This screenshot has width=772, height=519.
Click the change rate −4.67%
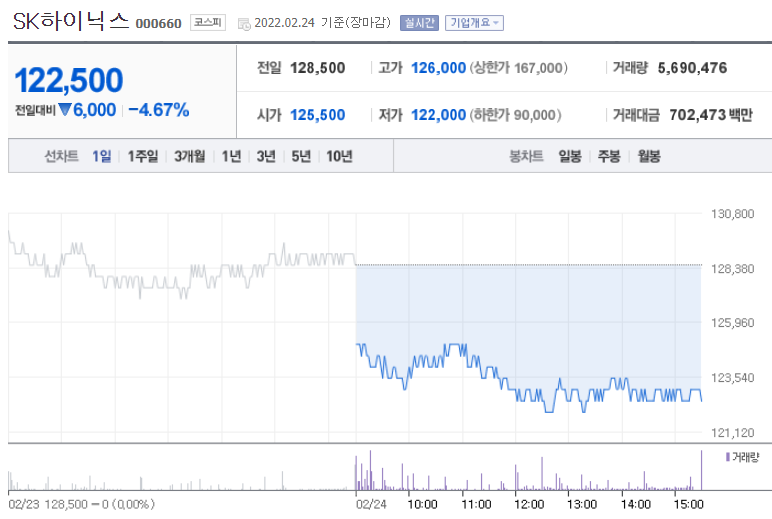(x=159, y=110)
